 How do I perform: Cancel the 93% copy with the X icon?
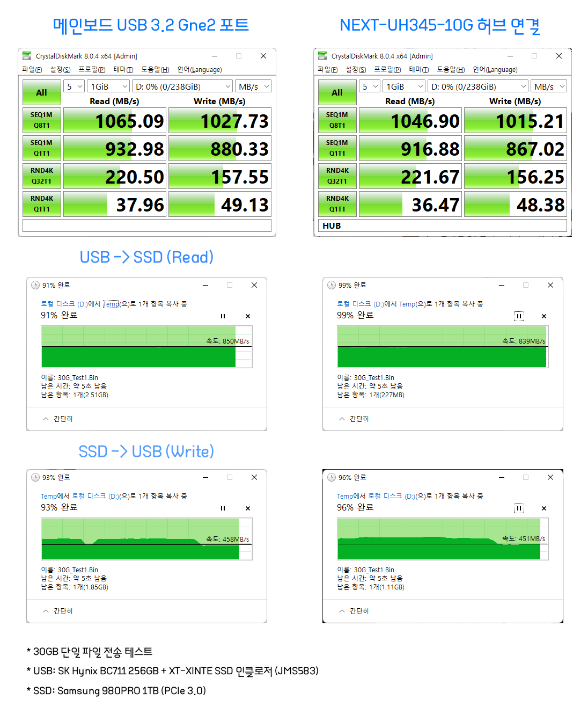point(248,508)
